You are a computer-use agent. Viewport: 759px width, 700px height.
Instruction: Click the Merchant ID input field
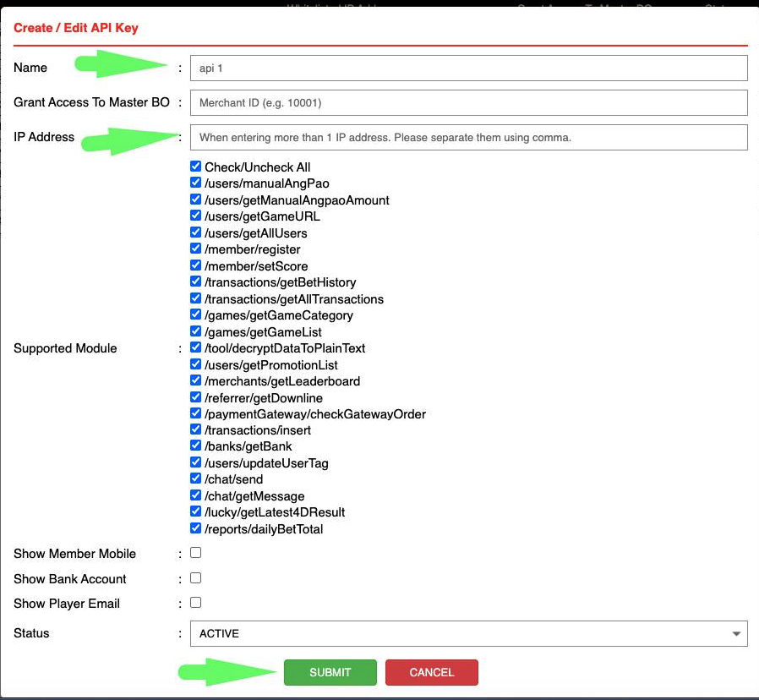click(x=468, y=102)
